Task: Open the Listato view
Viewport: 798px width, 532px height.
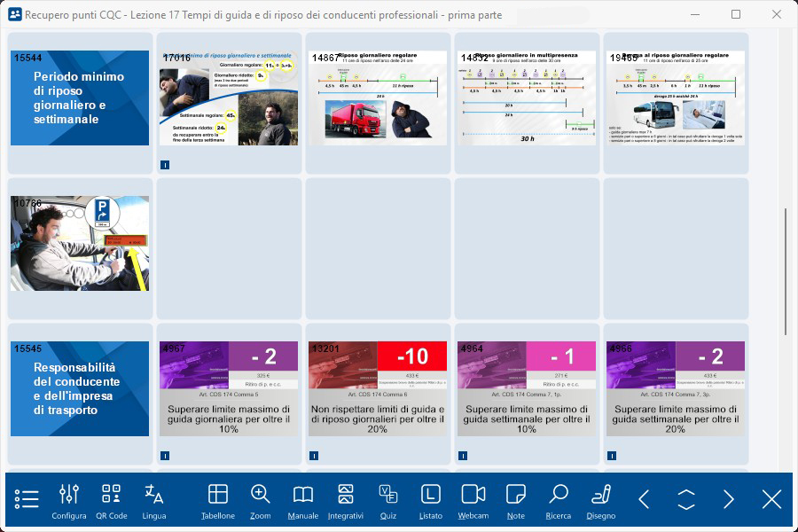Action: coord(431,502)
